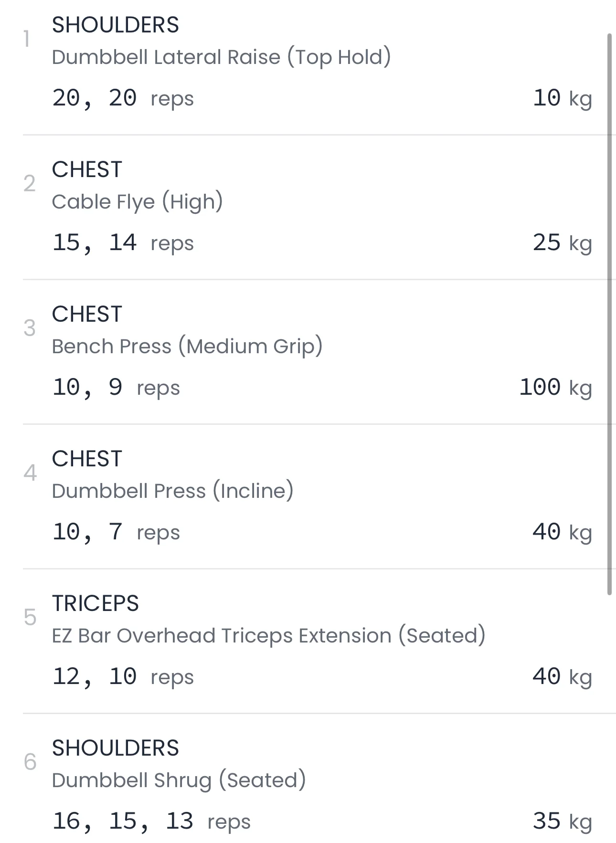Click the 12, 10 reps triceps entry
The height and width of the screenshot is (843, 616).
(123, 677)
